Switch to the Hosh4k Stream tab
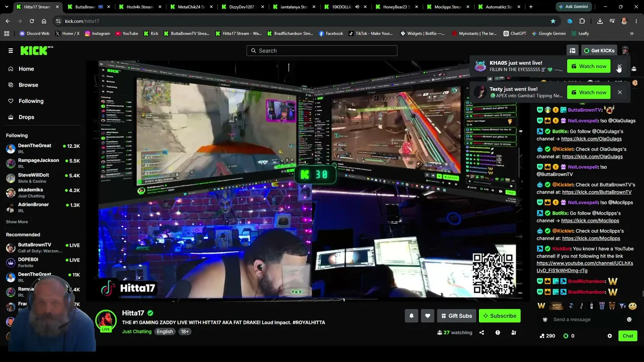The width and height of the screenshot is (644, 362). pos(140,7)
